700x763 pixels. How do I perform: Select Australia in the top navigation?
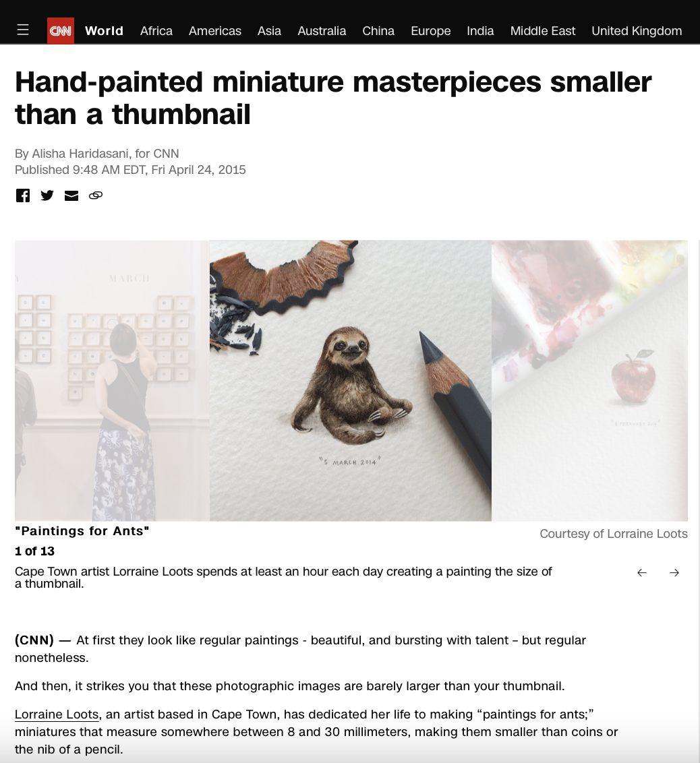(x=322, y=30)
